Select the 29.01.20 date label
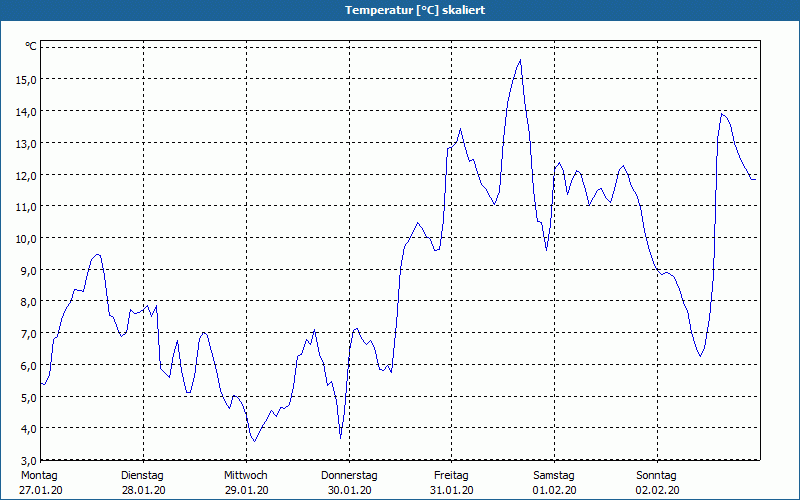This screenshot has width=800, height=500. coord(246,490)
